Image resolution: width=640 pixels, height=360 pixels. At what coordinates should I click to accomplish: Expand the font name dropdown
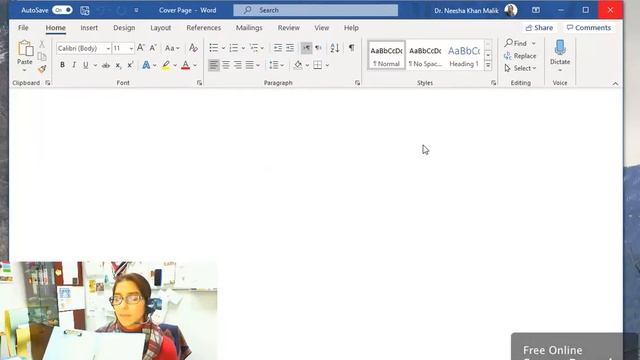coord(108,49)
